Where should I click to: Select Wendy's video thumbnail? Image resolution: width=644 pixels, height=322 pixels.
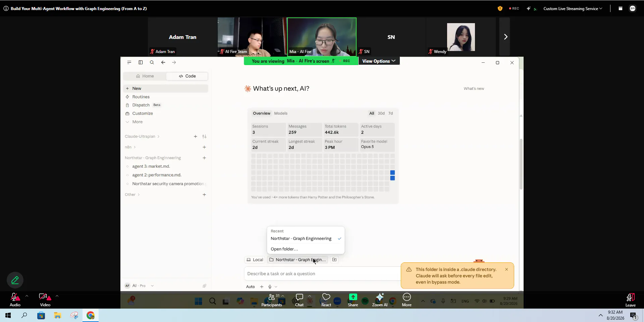click(x=461, y=37)
